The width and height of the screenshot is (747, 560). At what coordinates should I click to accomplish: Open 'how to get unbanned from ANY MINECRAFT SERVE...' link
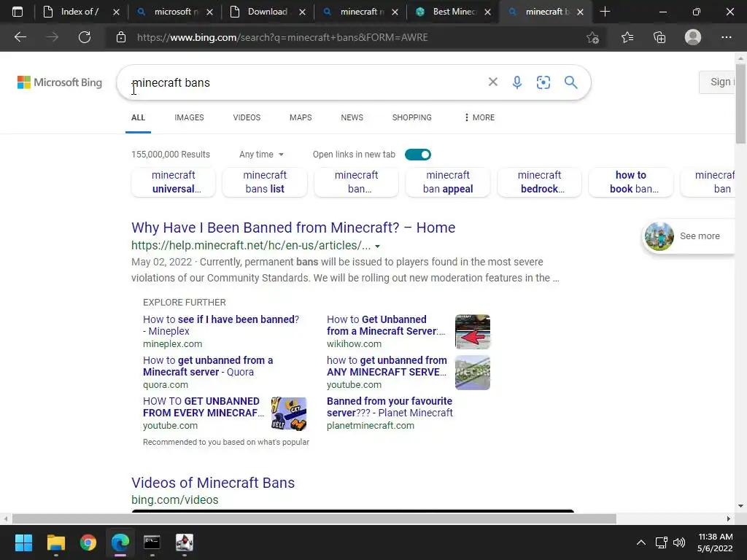point(387,366)
